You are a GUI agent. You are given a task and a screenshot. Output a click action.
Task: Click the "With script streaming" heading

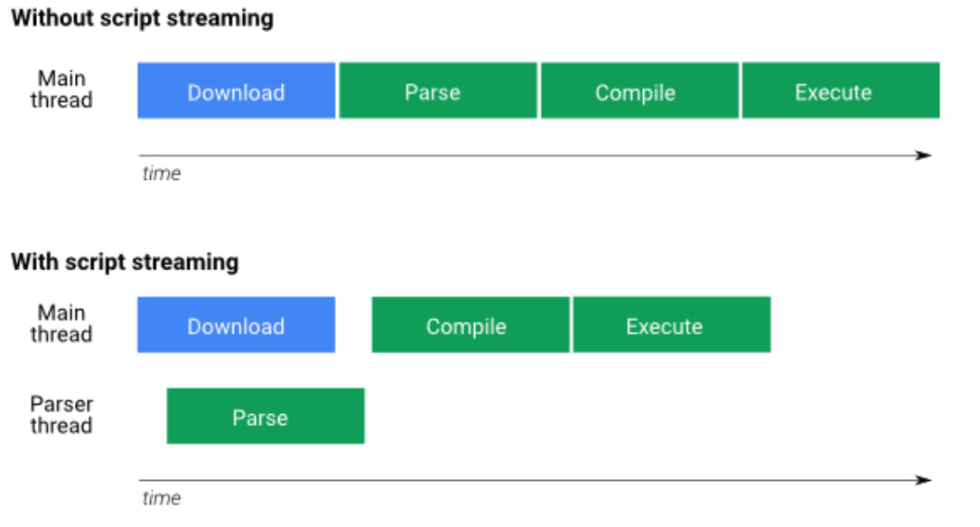pos(125,262)
